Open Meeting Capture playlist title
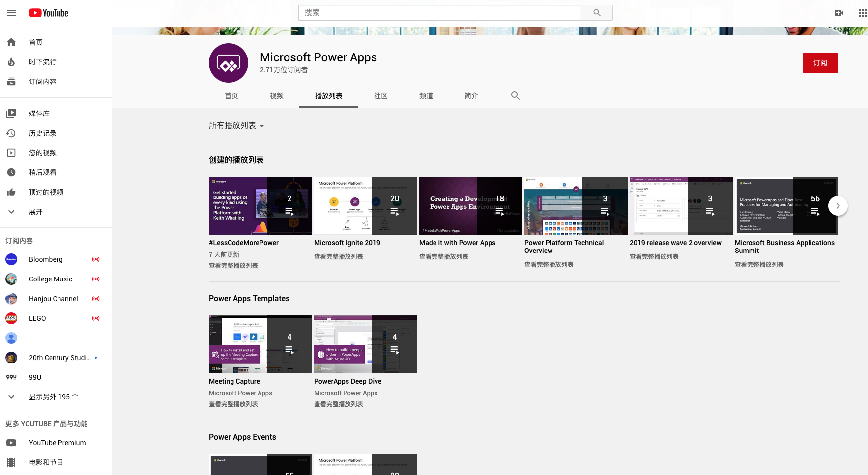The height and width of the screenshot is (475, 868). pyautogui.click(x=234, y=381)
